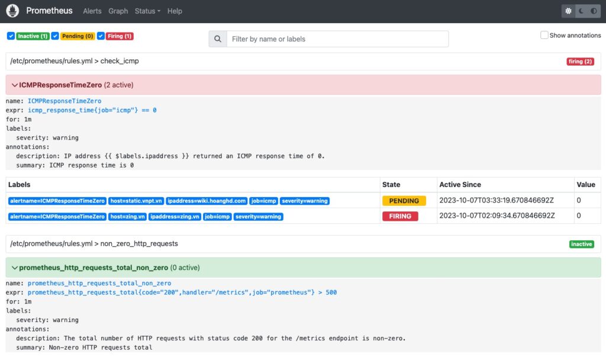
Task: Click rules.yml > non_zero_http_requests group heading
Action: [94, 244]
